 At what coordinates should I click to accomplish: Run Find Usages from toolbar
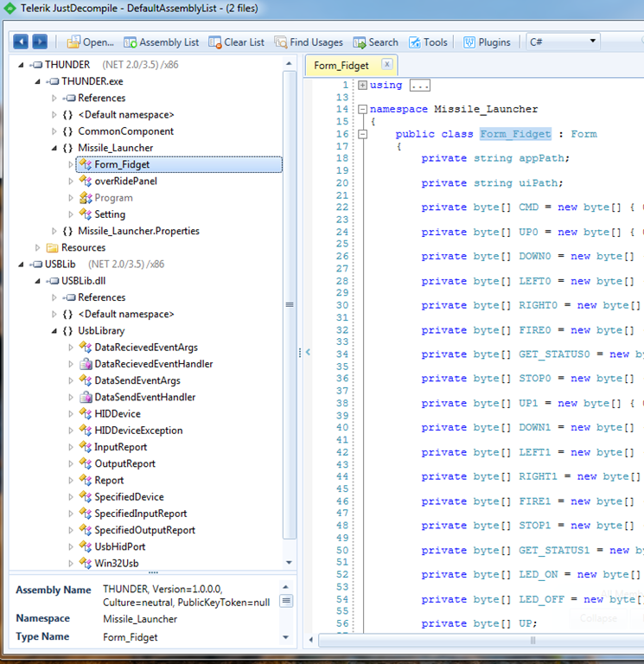coord(309,41)
